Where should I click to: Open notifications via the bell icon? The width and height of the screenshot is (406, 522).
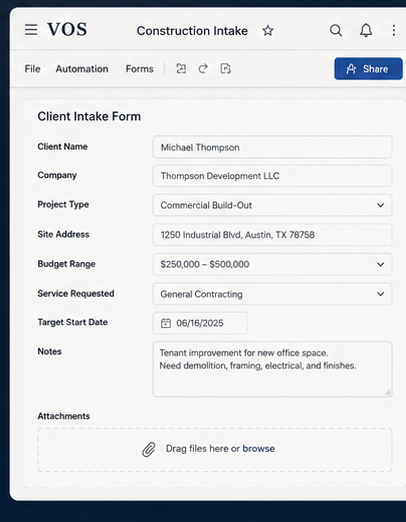point(366,30)
